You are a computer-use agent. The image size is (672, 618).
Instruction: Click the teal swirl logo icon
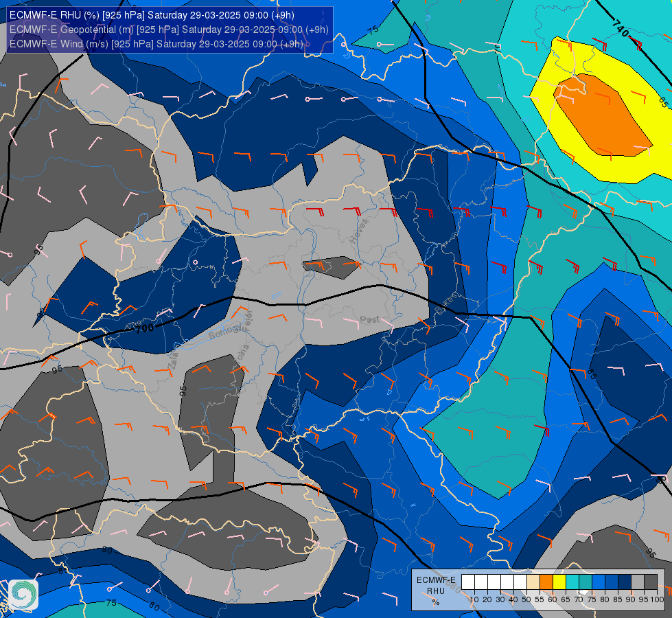(x=23, y=595)
